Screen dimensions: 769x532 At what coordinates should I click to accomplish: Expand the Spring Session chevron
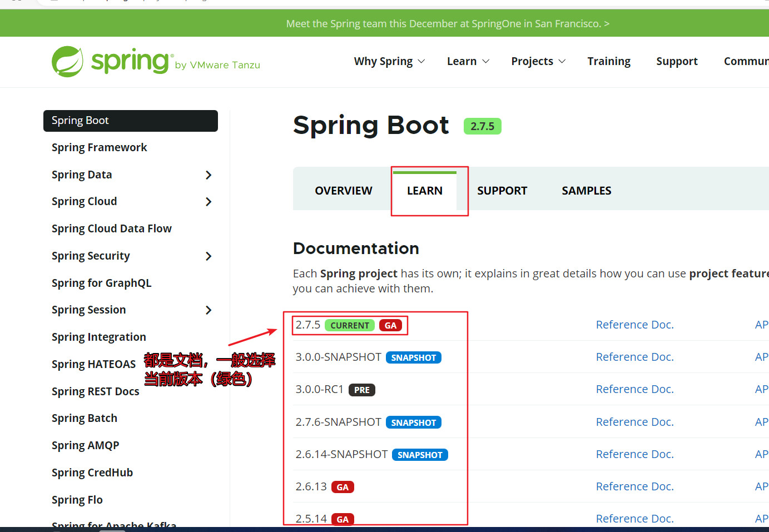point(209,310)
